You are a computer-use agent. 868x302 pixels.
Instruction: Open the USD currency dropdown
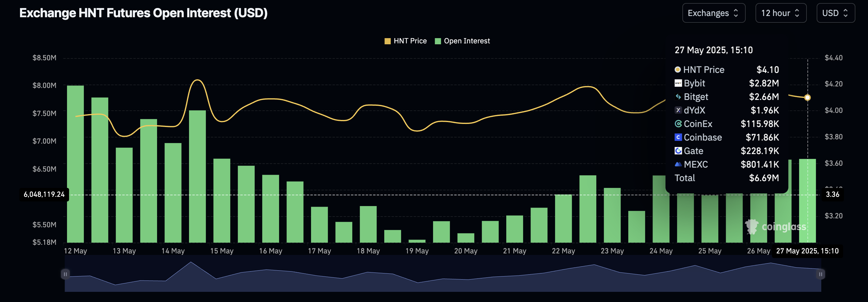(836, 13)
